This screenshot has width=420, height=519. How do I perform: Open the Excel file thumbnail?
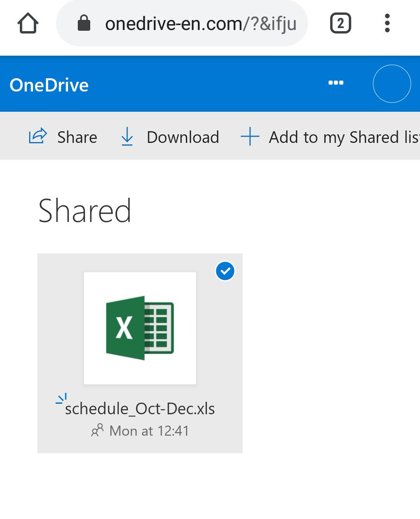click(140, 328)
